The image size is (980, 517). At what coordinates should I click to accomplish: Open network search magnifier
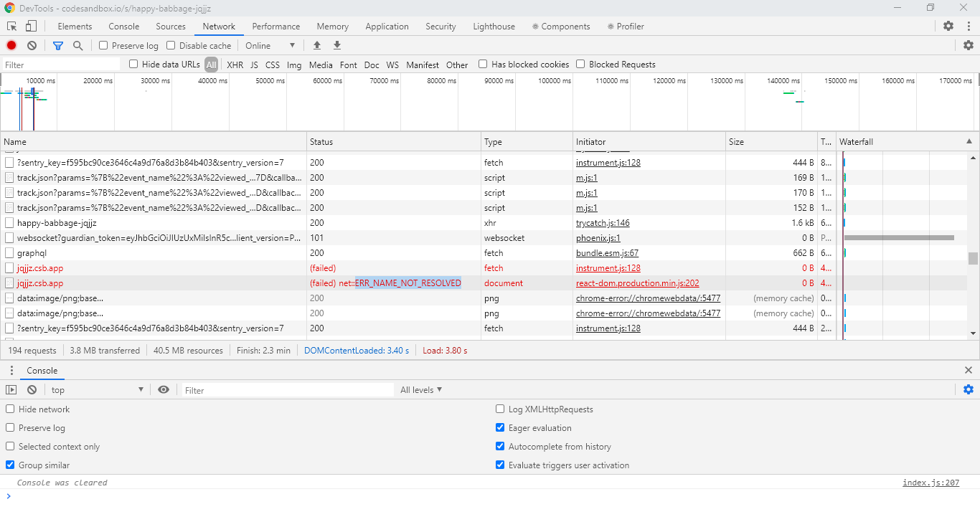point(77,45)
